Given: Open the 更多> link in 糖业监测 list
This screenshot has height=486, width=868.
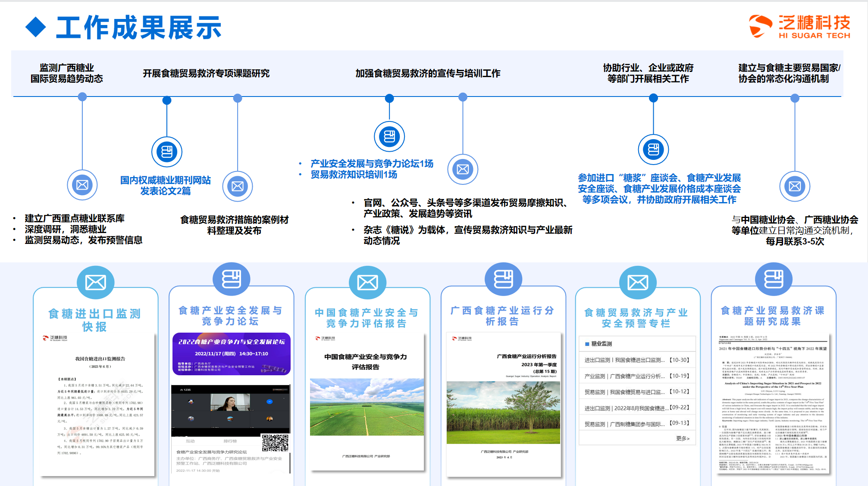Looking at the screenshot, I should click(x=683, y=438).
